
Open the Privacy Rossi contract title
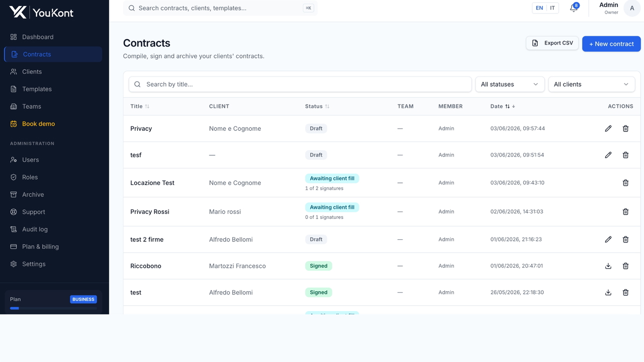pos(150,212)
